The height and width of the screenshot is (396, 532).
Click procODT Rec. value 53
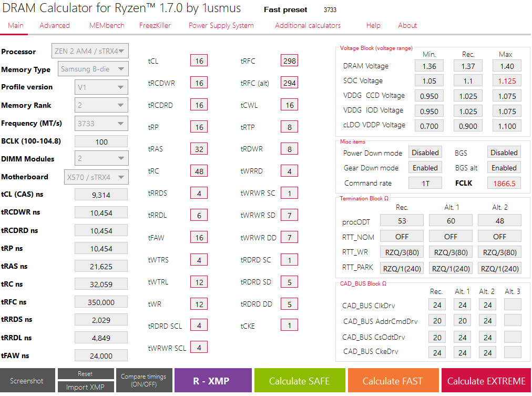(402, 220)
